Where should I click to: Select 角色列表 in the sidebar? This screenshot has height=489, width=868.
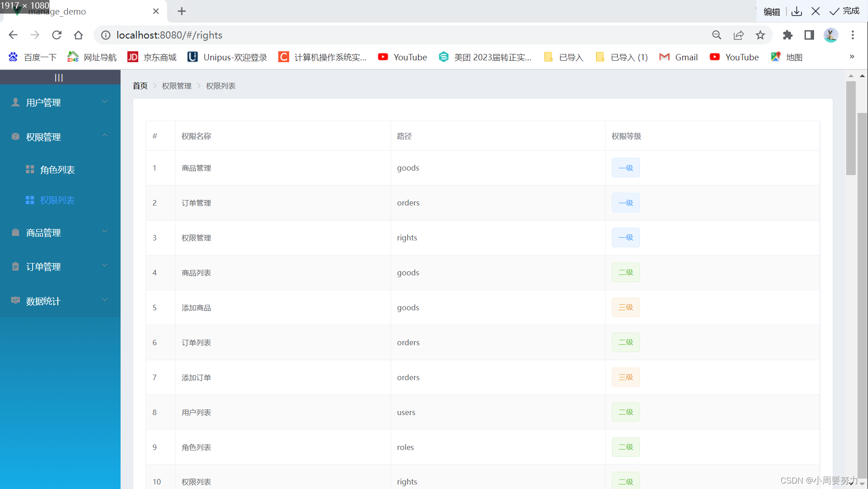click(60, 170)
